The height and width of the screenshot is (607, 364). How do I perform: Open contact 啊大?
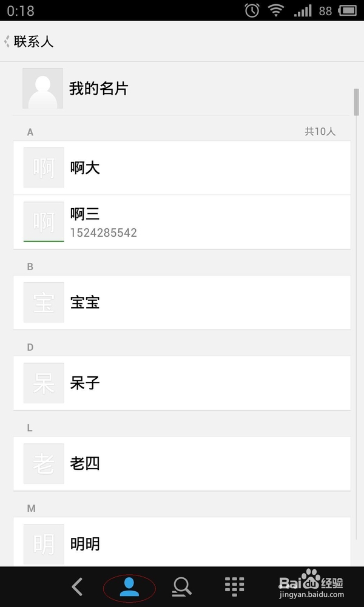coord(182,168)
